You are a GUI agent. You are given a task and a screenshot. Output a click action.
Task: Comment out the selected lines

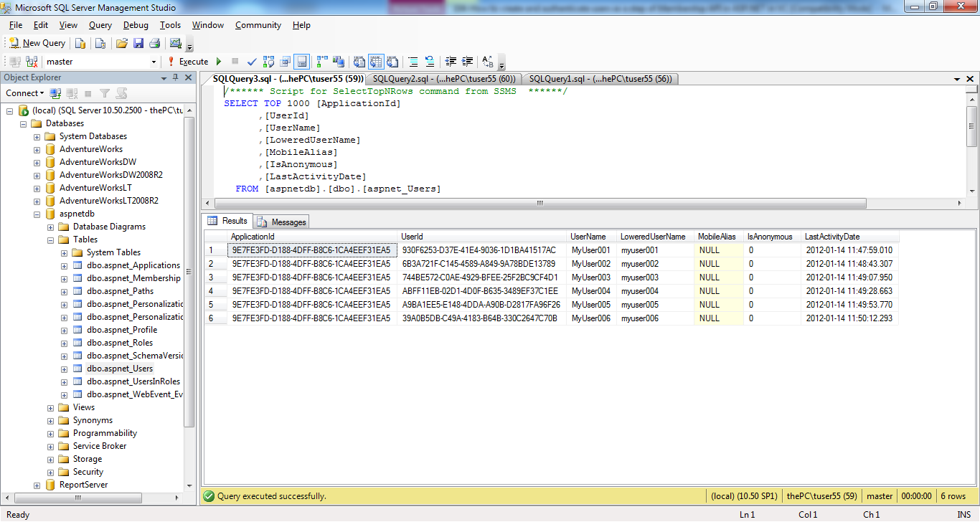click(413, 62)
